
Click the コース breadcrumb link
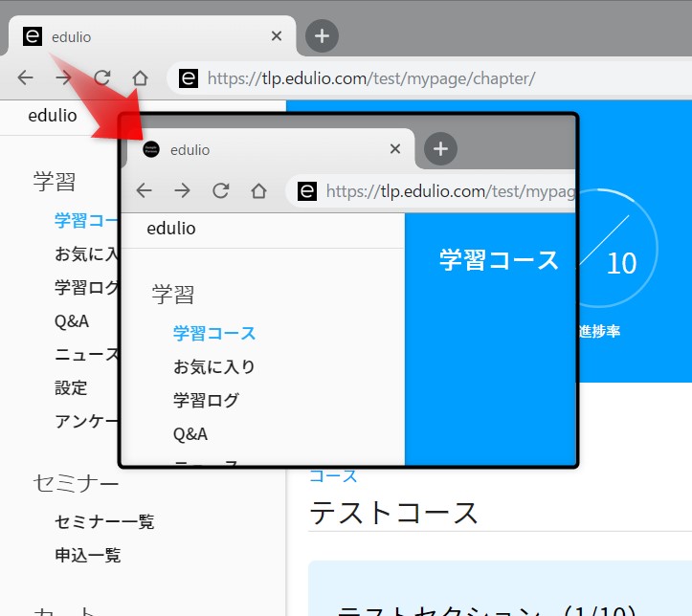[333, 475]
